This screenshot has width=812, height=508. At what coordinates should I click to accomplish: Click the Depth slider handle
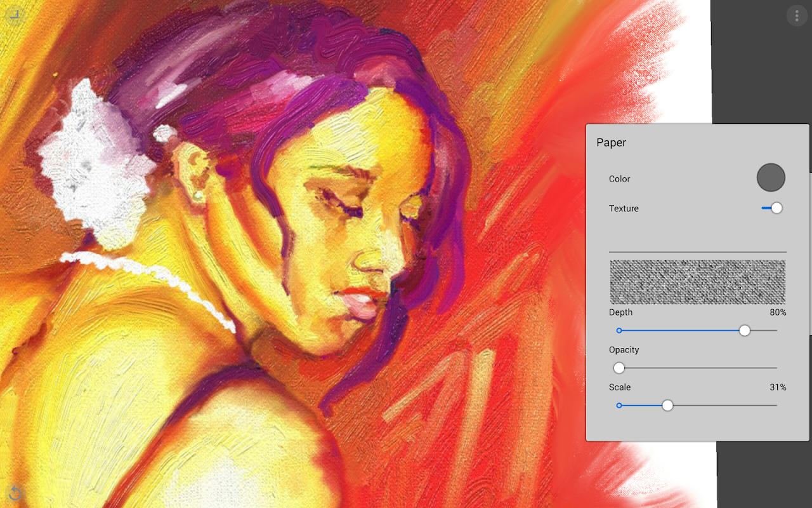tap(745, 330)
